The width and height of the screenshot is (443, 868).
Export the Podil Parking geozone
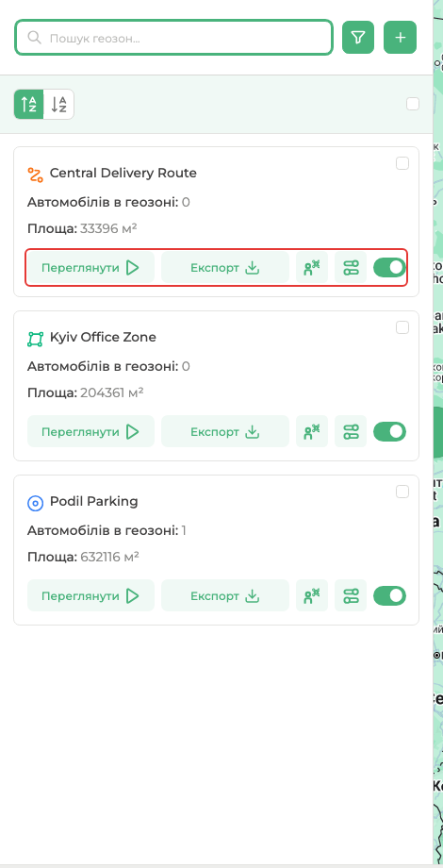(x=225, y=595)
